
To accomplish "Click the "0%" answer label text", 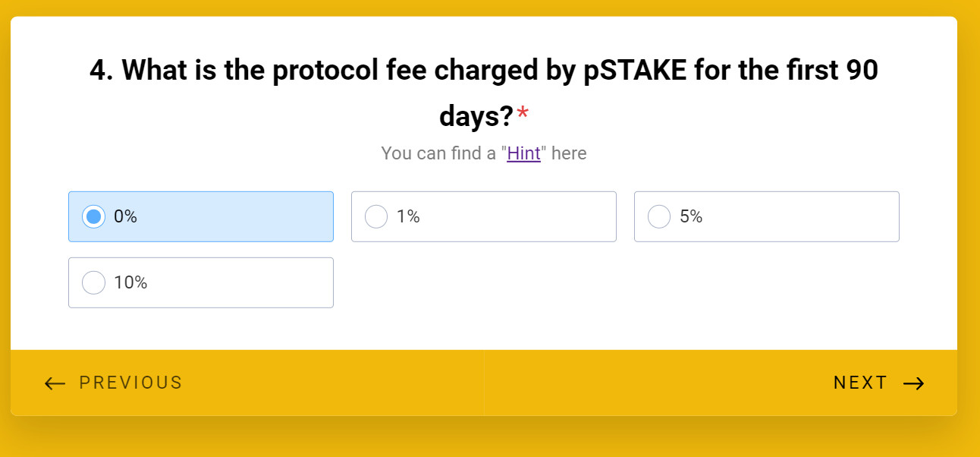I will (125, 216).
